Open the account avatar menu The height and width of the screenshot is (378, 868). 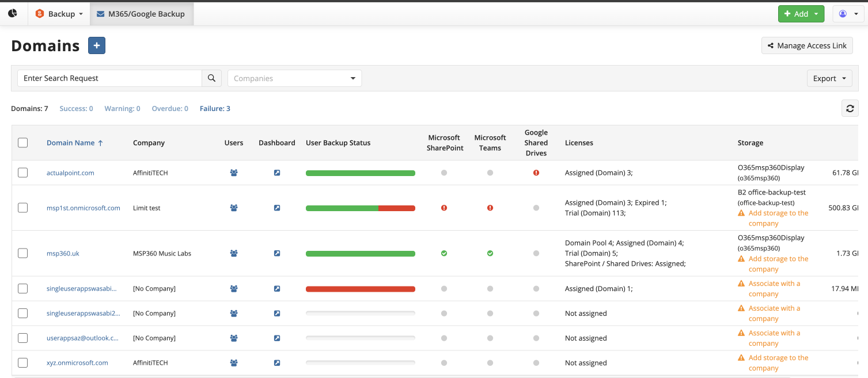(848, 13)
